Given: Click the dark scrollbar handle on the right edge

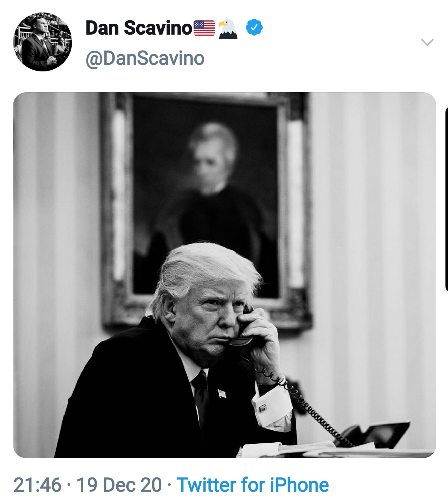Looking at the screenshot, I should (x=446, y=199).
